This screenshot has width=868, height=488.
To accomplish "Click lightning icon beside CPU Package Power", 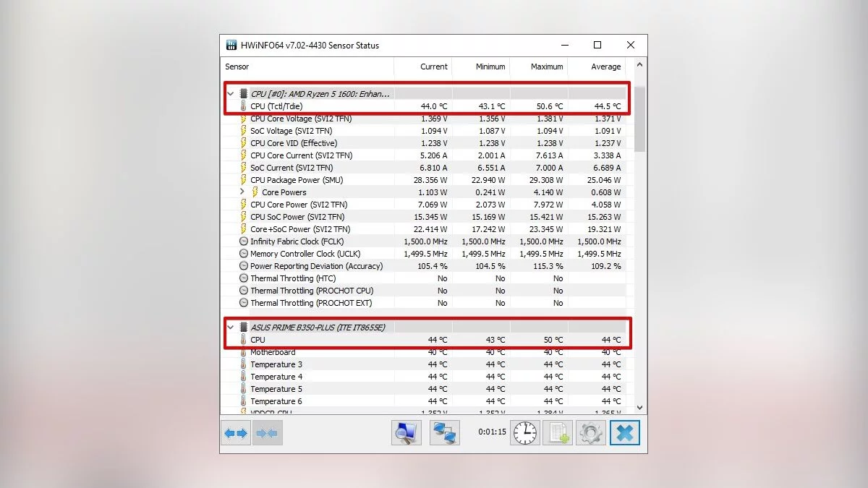I will [243, 180].
